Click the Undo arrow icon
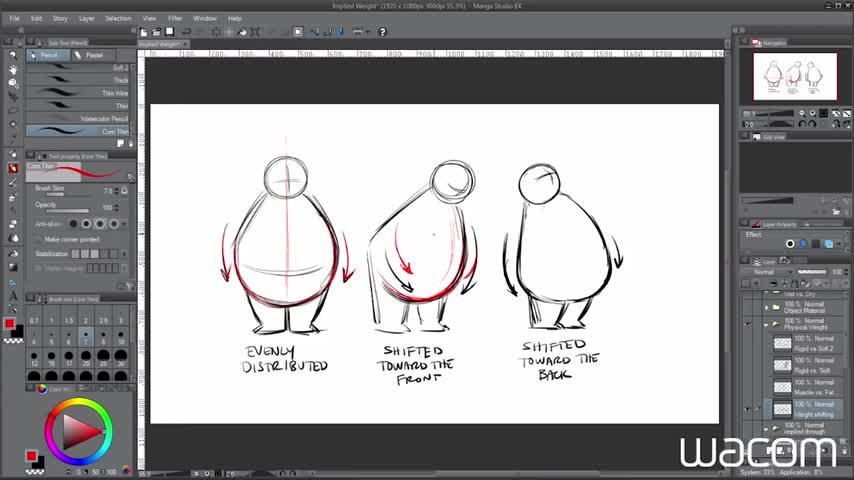This screenshot has width=854, height=480. 186,32
